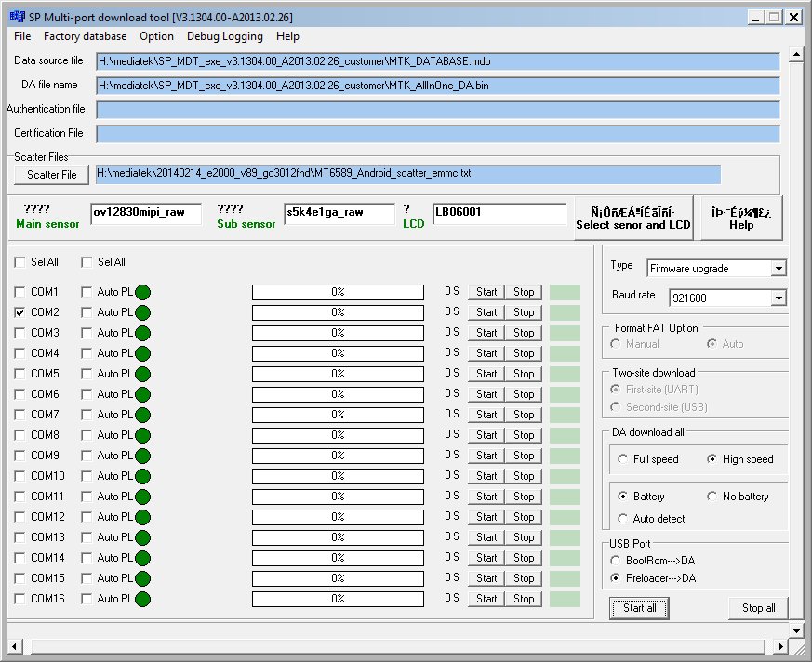Select the Full speed radio option

click(x=623, y=459)
